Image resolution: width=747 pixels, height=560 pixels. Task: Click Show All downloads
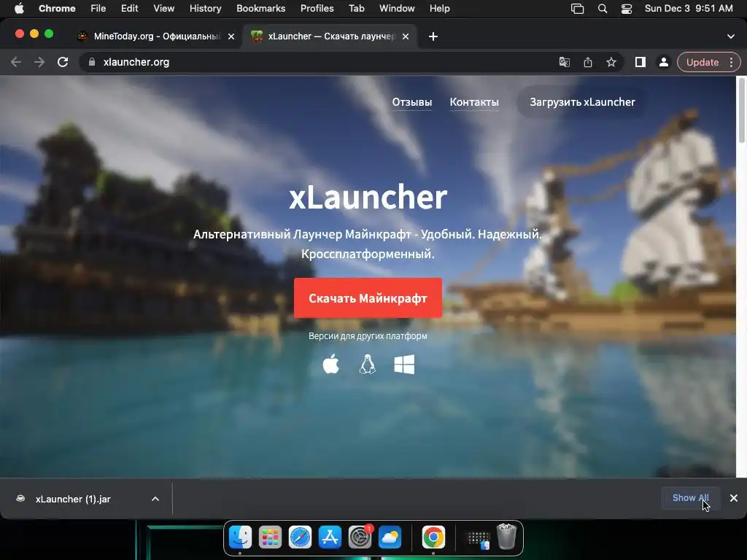click(690, 497)
